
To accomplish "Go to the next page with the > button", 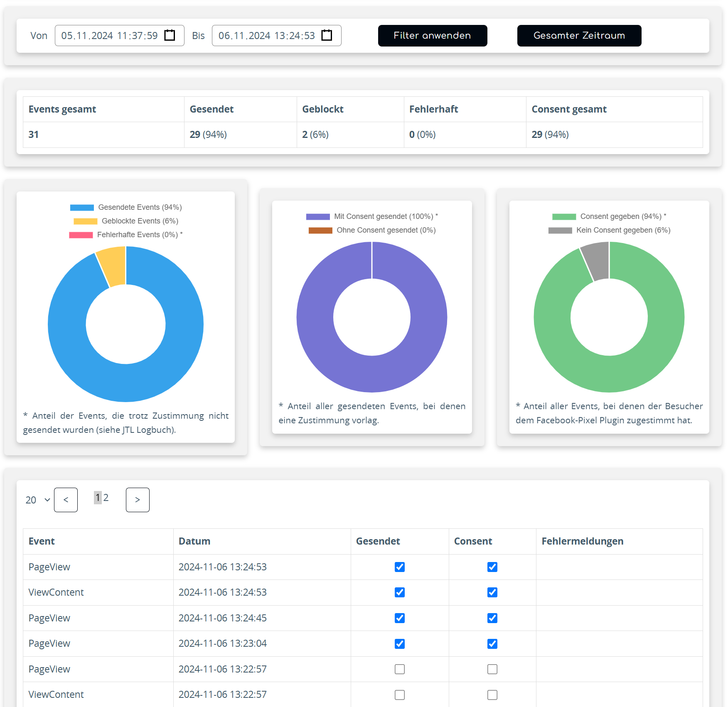I will [138, 500].
